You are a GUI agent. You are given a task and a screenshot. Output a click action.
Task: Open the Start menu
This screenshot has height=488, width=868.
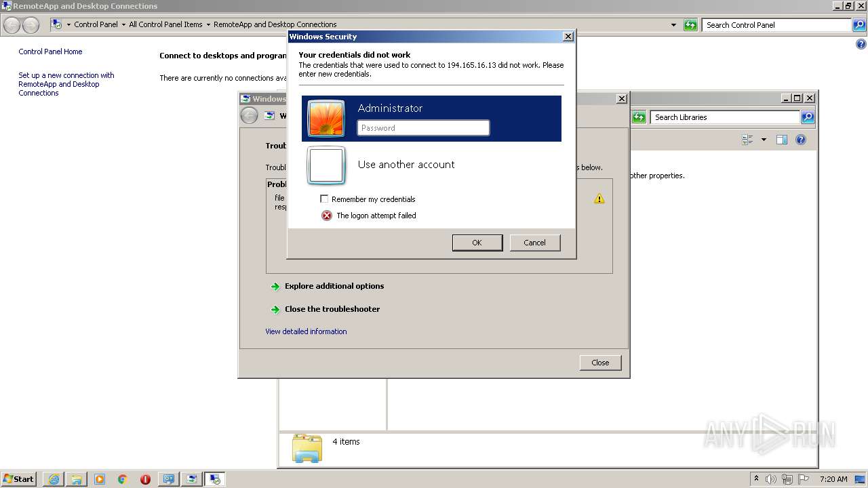click(18, 479)
